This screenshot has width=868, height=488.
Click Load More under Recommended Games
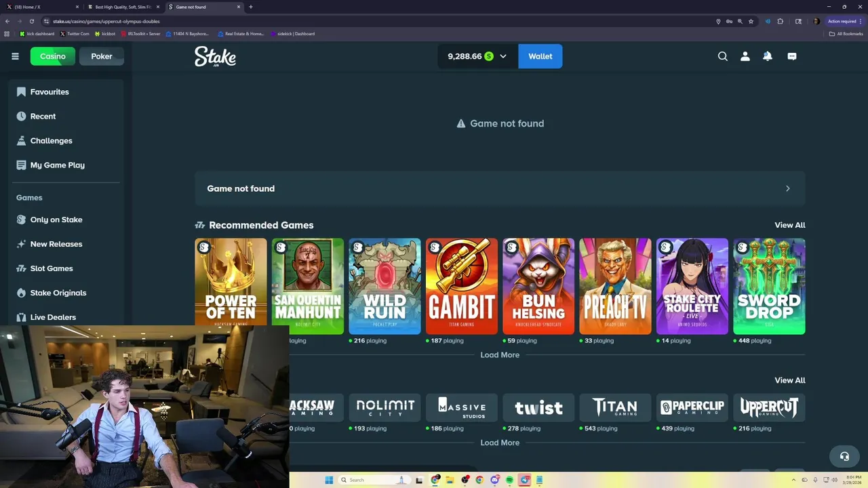[500, 355]
